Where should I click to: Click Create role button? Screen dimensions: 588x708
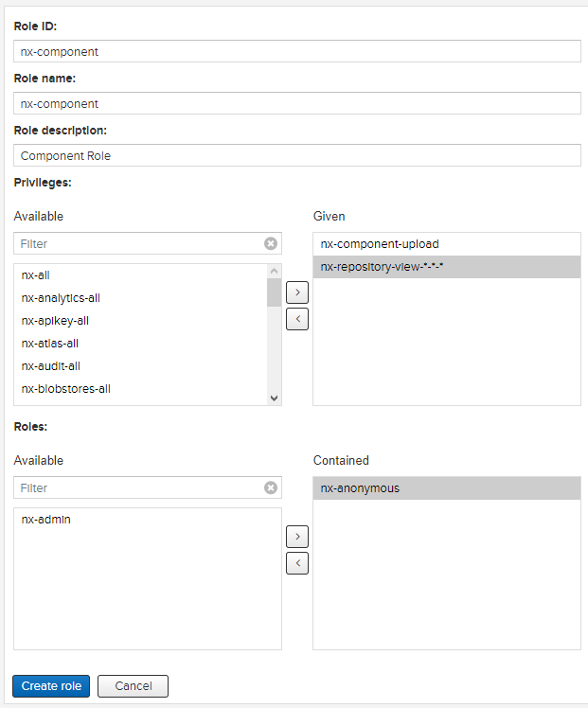click(x=51, y=686)
